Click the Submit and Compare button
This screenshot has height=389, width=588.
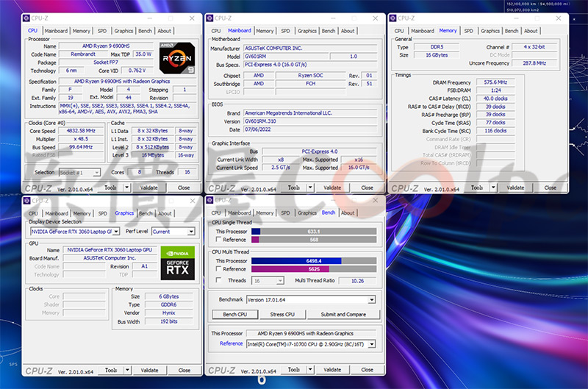[x=343, y=314]
